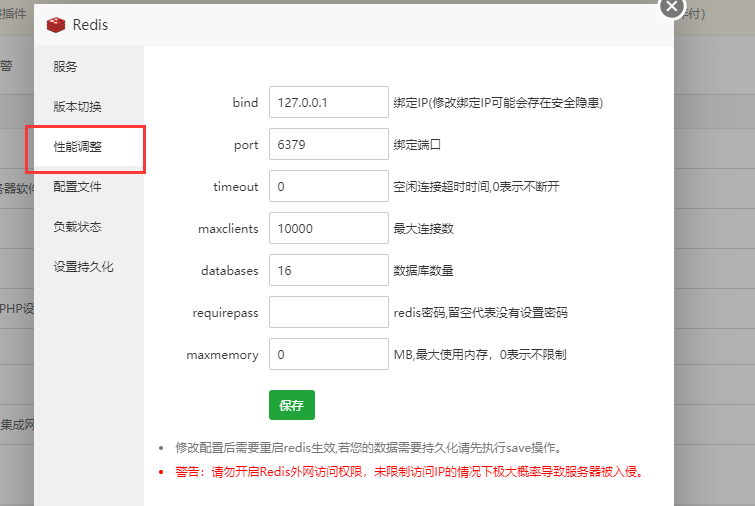The height and width of the screenshot is (506, 755).
Task: Click the 'port' field label
Action: point(246,145)
